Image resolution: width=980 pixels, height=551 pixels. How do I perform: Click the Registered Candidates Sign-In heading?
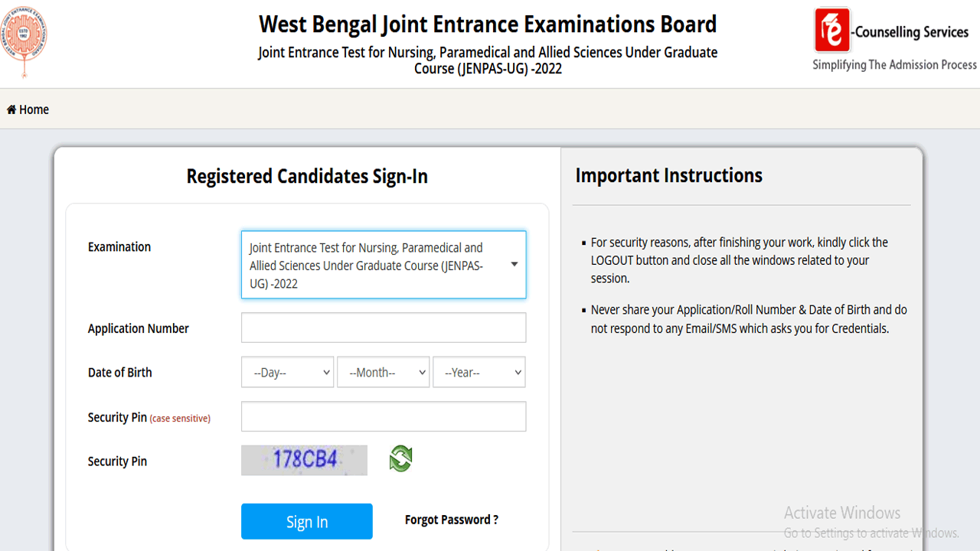pyautogui.click(x=307, y=176)
